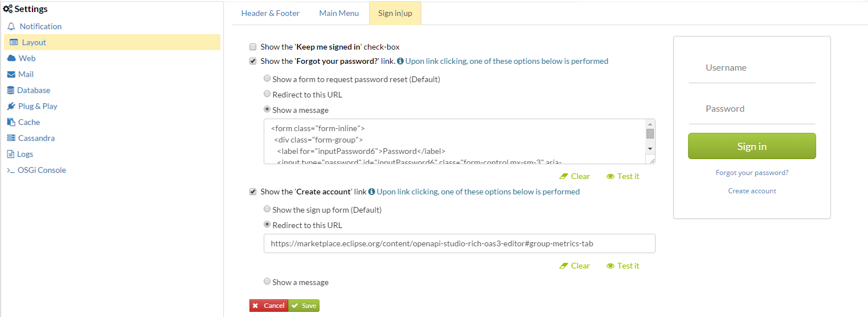The height and width of the screenshot is (317, 868).
Task: Click the Web cloud icon
Action: coord(11,58)
